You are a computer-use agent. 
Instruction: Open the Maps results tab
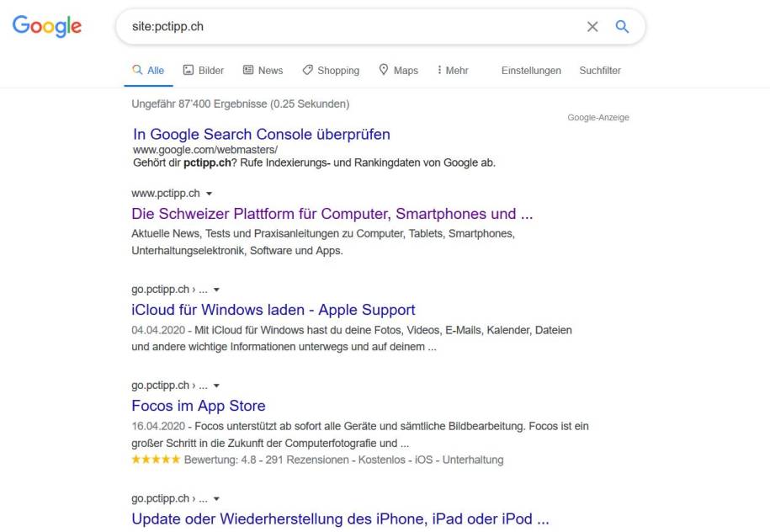click(x=398, y=71)
